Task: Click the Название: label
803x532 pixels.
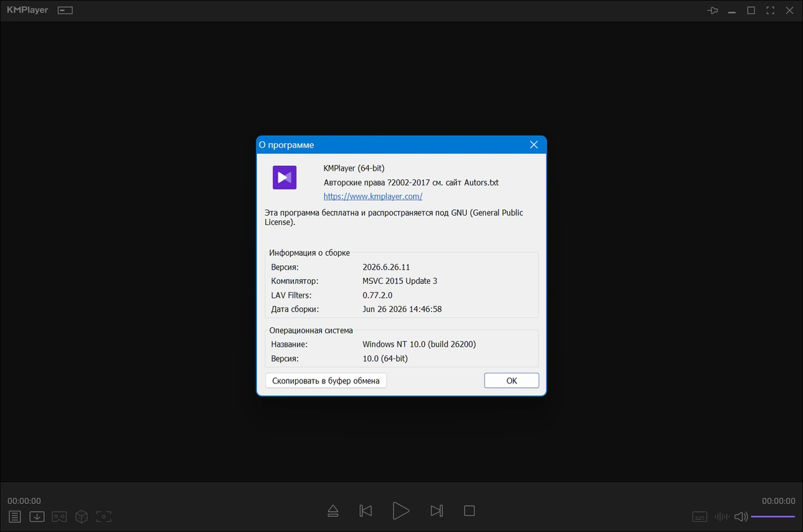Action: coord(289,345)
